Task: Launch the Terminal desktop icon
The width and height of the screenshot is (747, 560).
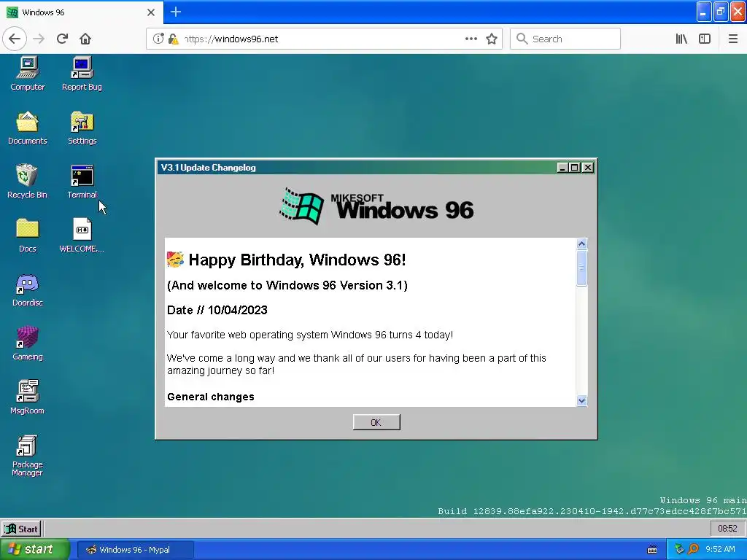Action: click(x=82, y=182)
